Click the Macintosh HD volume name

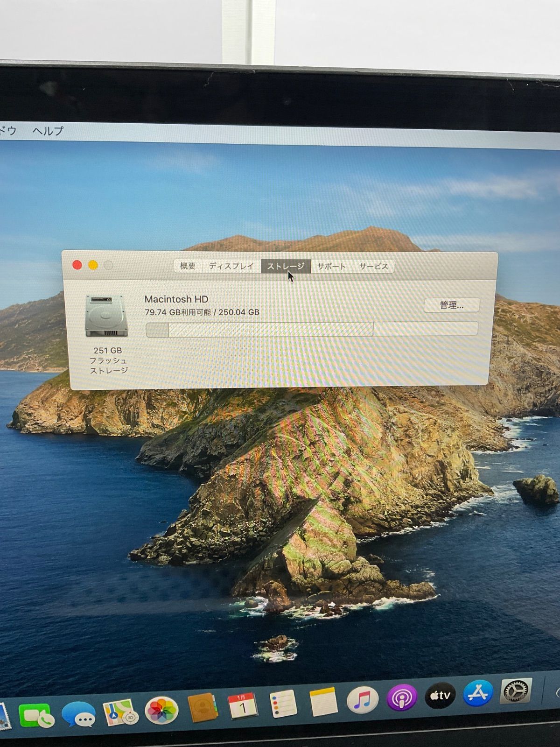pos(176,299)
